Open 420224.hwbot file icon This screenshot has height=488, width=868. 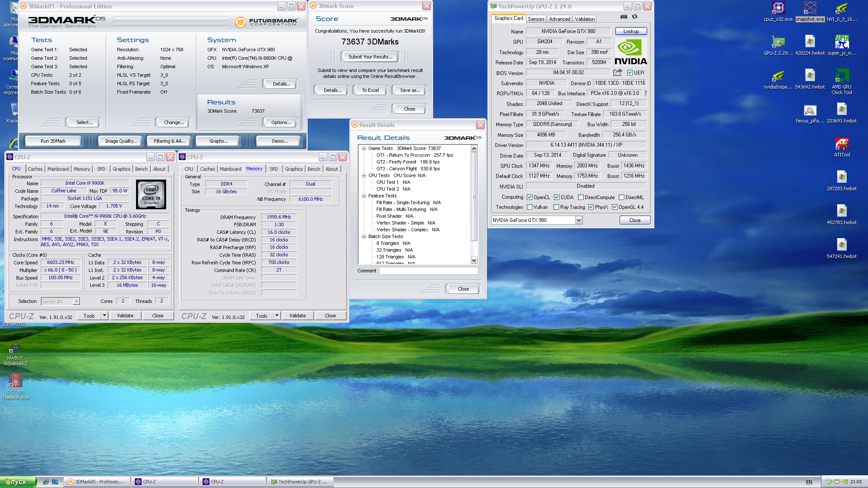810,45
